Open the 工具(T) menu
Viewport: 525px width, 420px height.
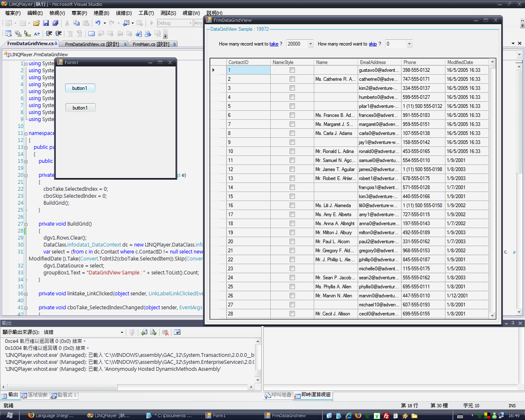[x=146, y=13]
